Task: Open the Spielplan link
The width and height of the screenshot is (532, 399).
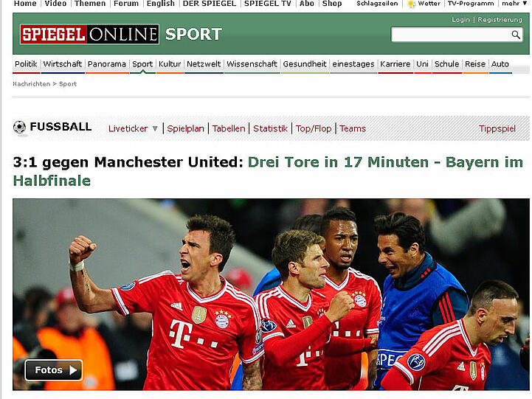Action: click(186, 128)
